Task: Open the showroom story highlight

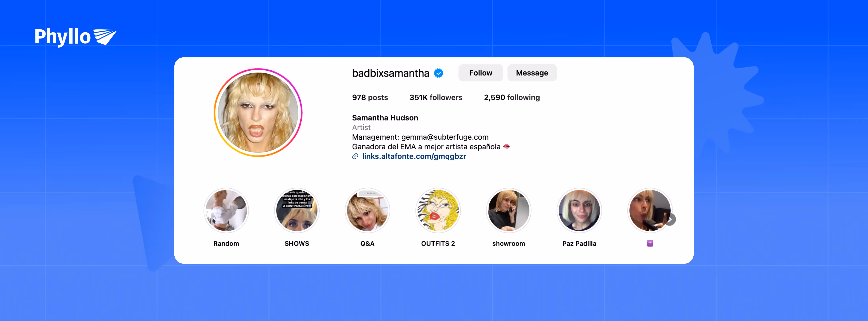Action: coord(508,211)
